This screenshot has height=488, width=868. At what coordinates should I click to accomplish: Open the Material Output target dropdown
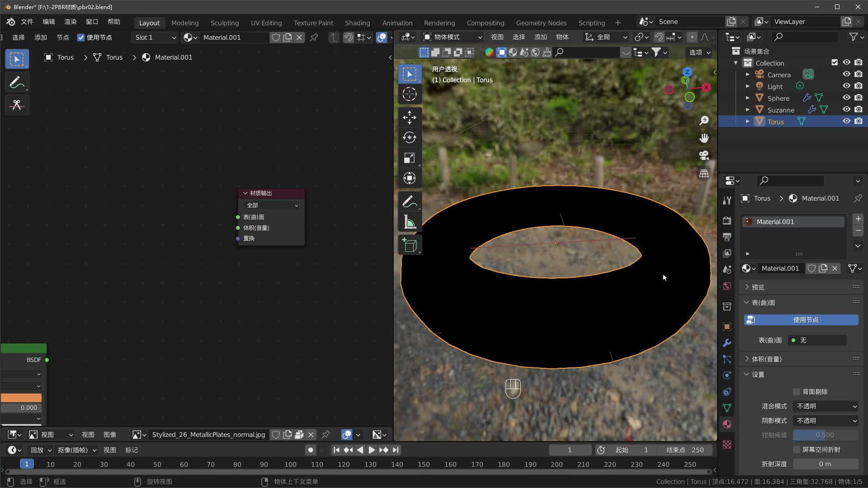point(271,205)
